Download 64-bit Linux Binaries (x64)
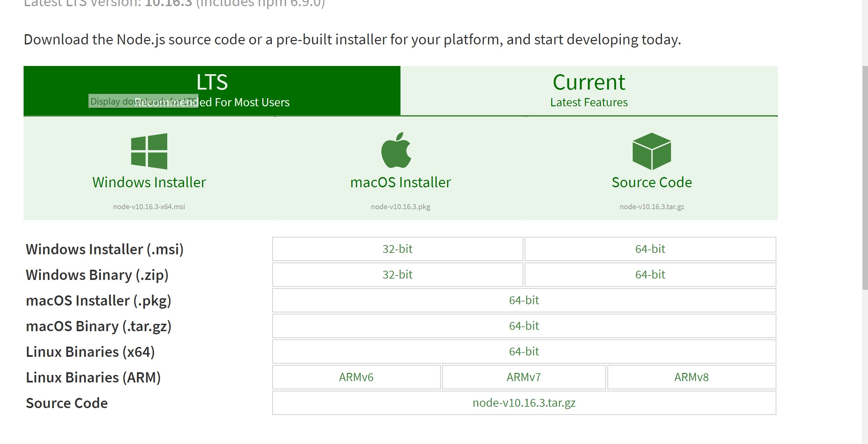 524,351
